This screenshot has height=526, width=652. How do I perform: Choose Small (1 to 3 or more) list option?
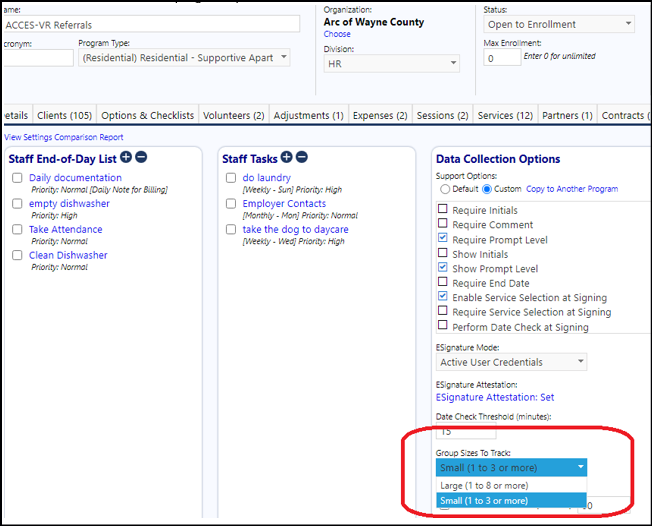(511, 500)
